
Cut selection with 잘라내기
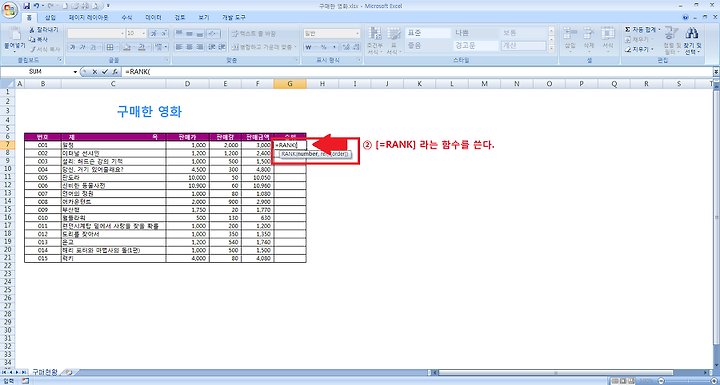(44, 29)
